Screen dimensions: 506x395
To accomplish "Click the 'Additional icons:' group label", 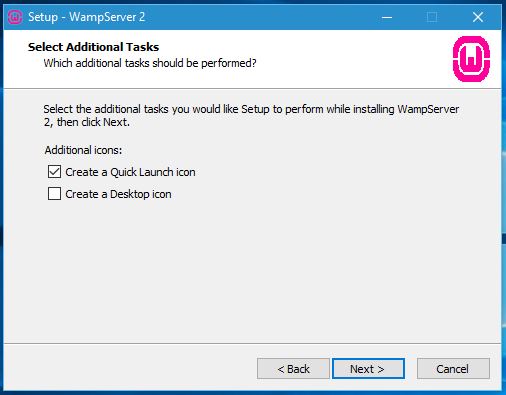I will coord(83,150).
